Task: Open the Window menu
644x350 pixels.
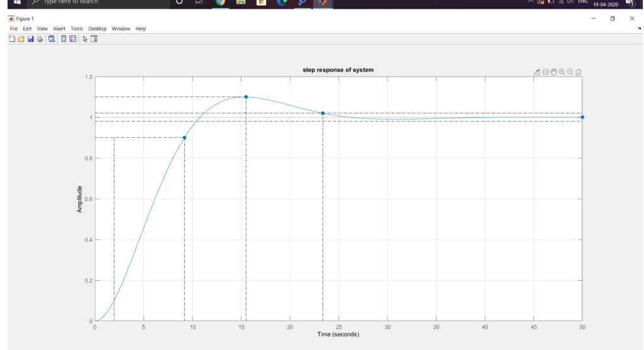Action: (121, 29)
